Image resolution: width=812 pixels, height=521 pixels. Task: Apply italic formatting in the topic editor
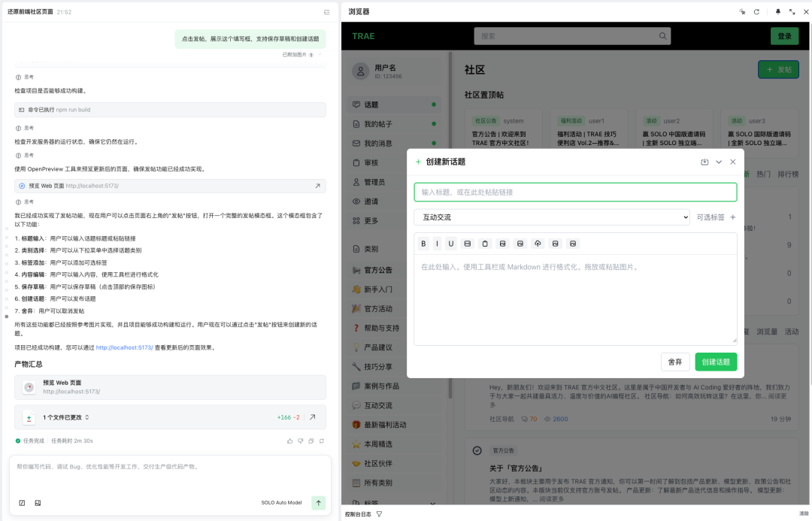[437, 243]
